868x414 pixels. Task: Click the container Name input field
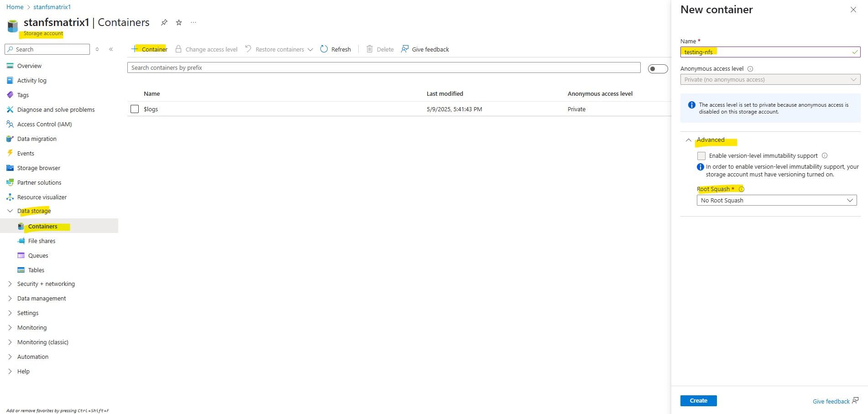(770, 52)
